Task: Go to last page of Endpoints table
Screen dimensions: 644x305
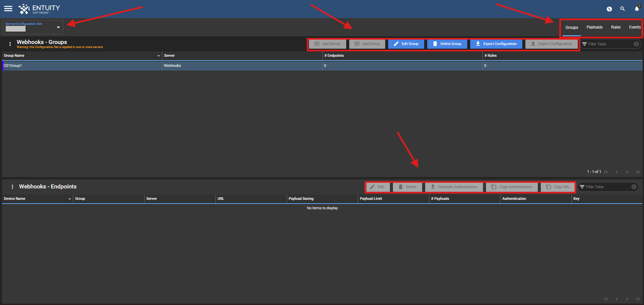Action: pyautogui.click(x=638, y=299)
